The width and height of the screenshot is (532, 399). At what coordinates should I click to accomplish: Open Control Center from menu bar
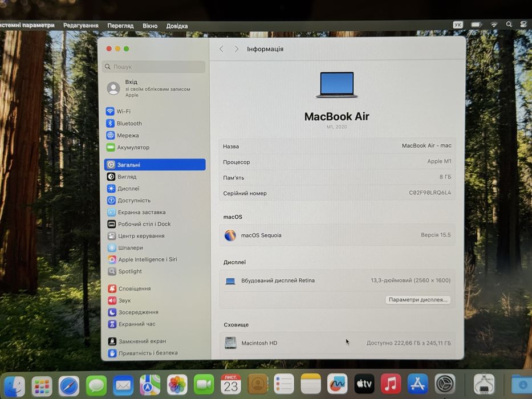(x=523, y=25)
